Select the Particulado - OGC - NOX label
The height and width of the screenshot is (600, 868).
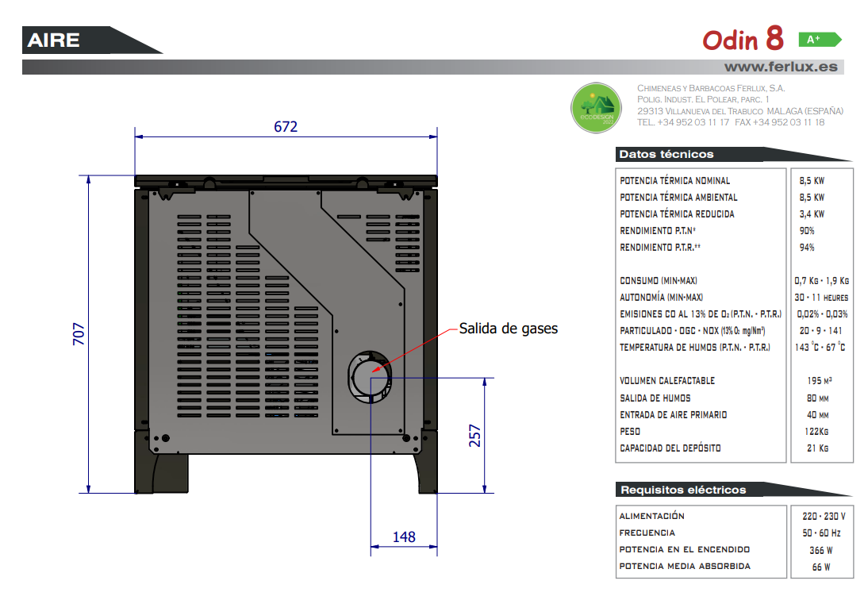(x=693, y=330)
